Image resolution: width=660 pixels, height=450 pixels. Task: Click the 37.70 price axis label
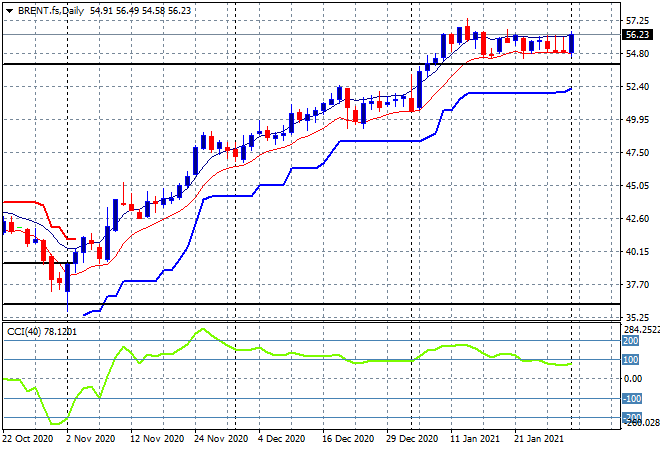[637, 285]
